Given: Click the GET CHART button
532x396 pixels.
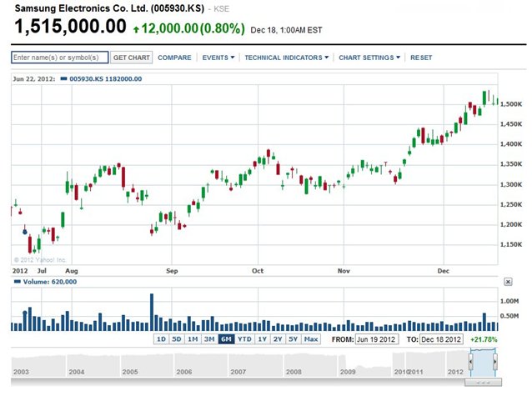Looking at the screenshot, I should [131, 58].
